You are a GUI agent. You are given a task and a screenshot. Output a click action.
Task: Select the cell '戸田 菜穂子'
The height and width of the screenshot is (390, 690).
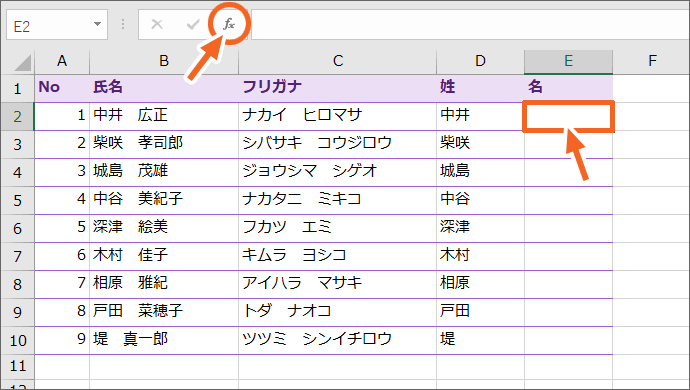pyautogui.click(x=164, y=312)
